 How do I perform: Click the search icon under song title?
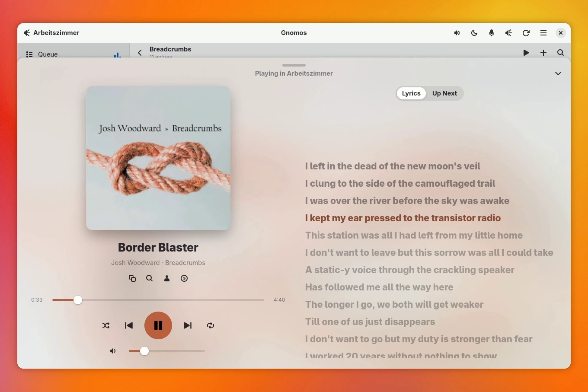(x=150, y=278)
